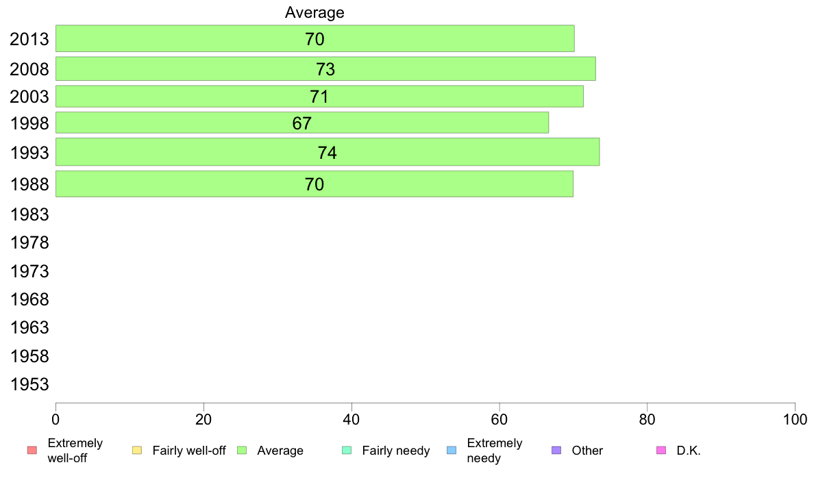Viewport: 814px width, 504px height.
Task: Toggle the Fairly well-off legend label
Action: click(x=188, y=451)
